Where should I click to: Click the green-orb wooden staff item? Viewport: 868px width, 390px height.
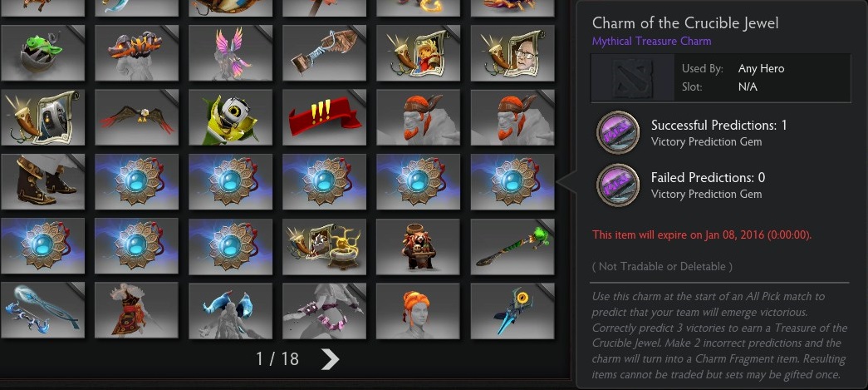click(512, 246)
